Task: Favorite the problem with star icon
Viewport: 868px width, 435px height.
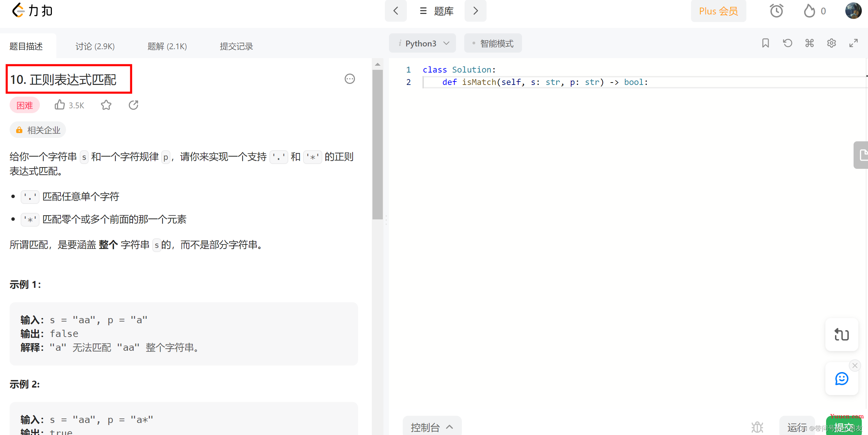Action: coord(106,105)
